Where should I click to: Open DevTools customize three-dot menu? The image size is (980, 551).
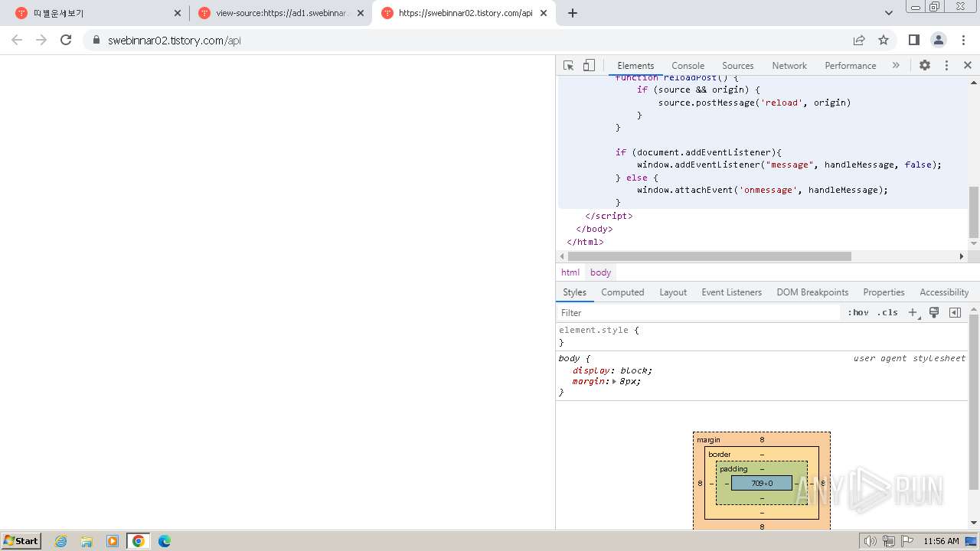point(946,66)
